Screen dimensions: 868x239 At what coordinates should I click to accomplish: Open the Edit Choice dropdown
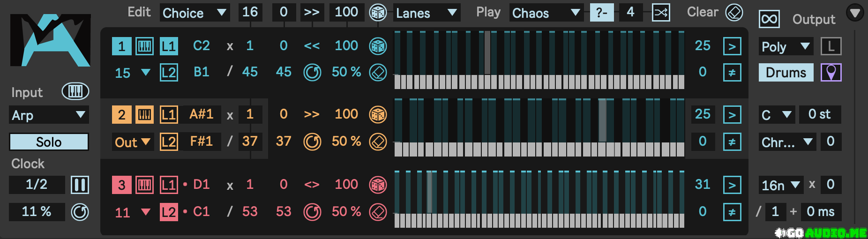click(x=195, y=13)
